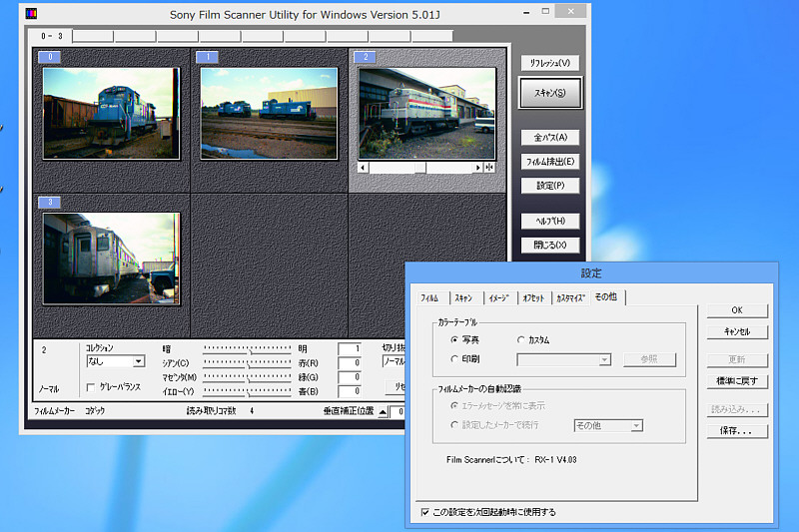The height and width of the screenshot is (532, 799).
Task: Open the 切り抜き dropdown showing ノーマル
Action: pos(395,361)
